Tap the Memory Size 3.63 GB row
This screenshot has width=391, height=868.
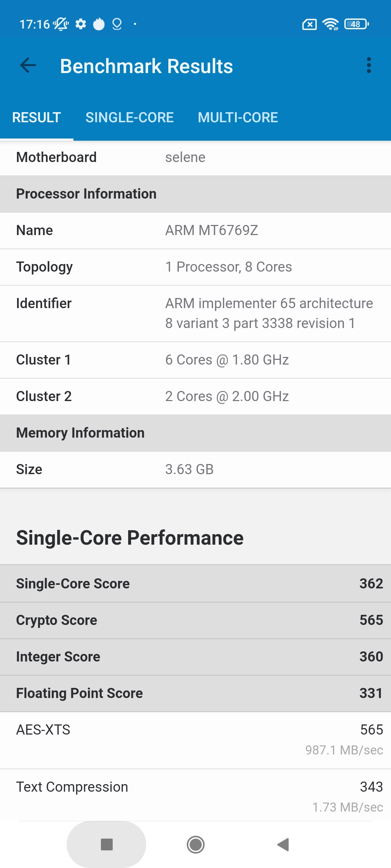195,469
